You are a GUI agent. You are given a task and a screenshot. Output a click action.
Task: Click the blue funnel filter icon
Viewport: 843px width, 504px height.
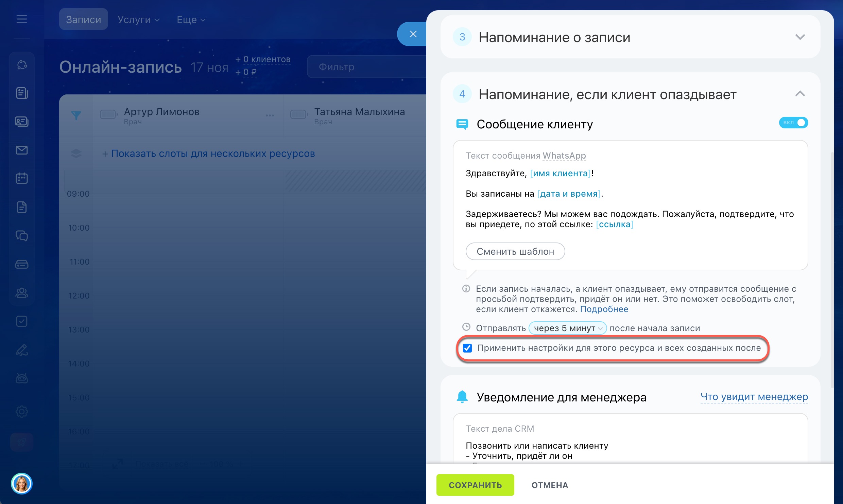(76, 115)
